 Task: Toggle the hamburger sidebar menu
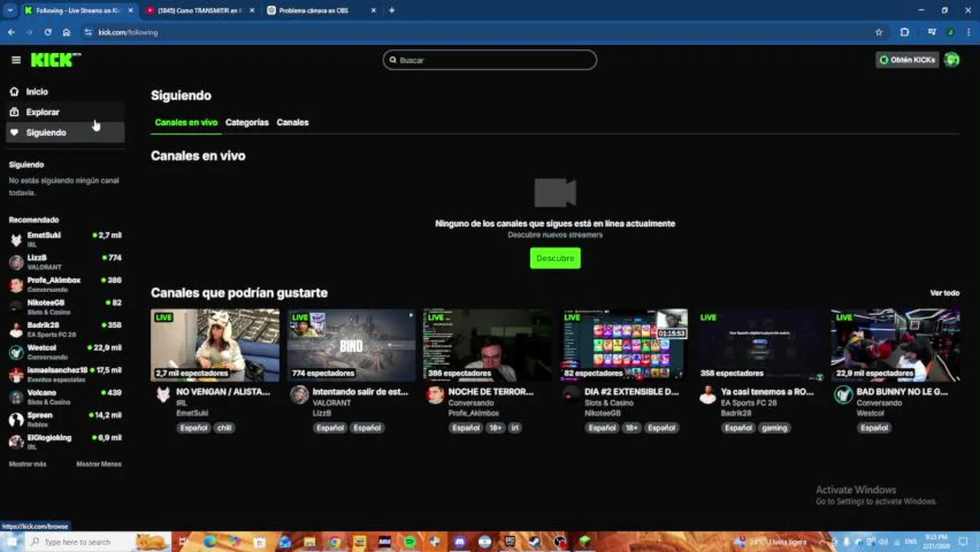pyautogui.click(x=16, y=60)
